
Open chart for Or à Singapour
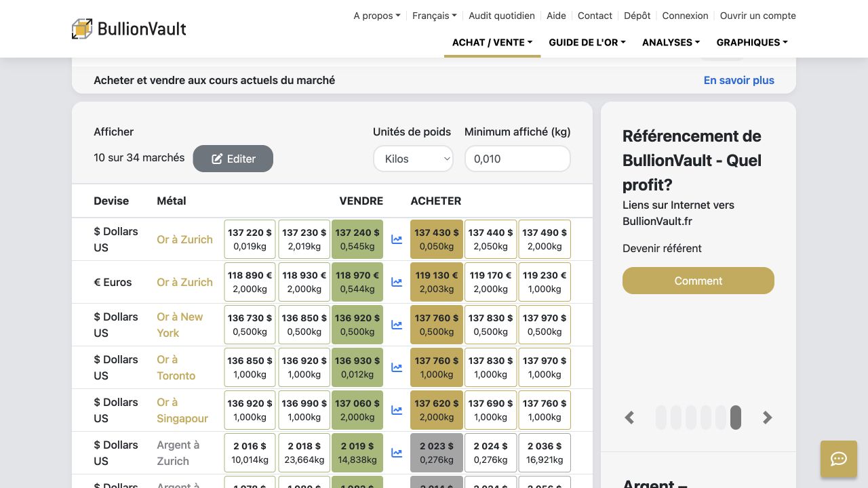tap(397, 410)
